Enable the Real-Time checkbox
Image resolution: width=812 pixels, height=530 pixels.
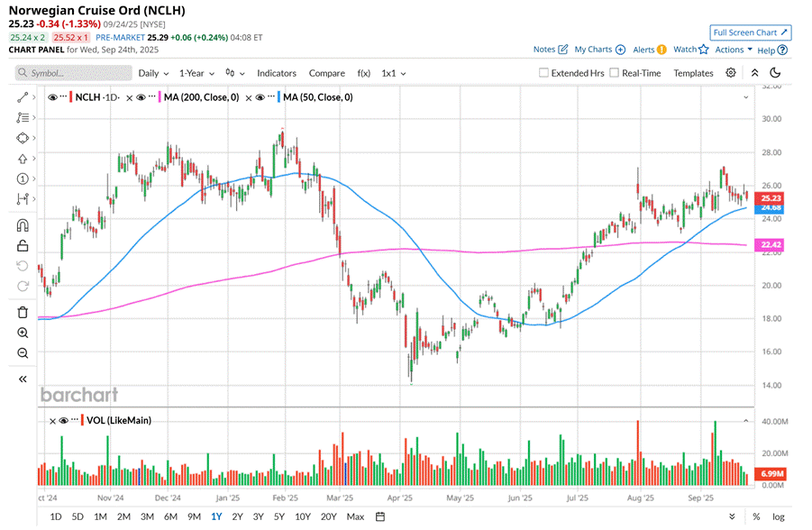614,72
